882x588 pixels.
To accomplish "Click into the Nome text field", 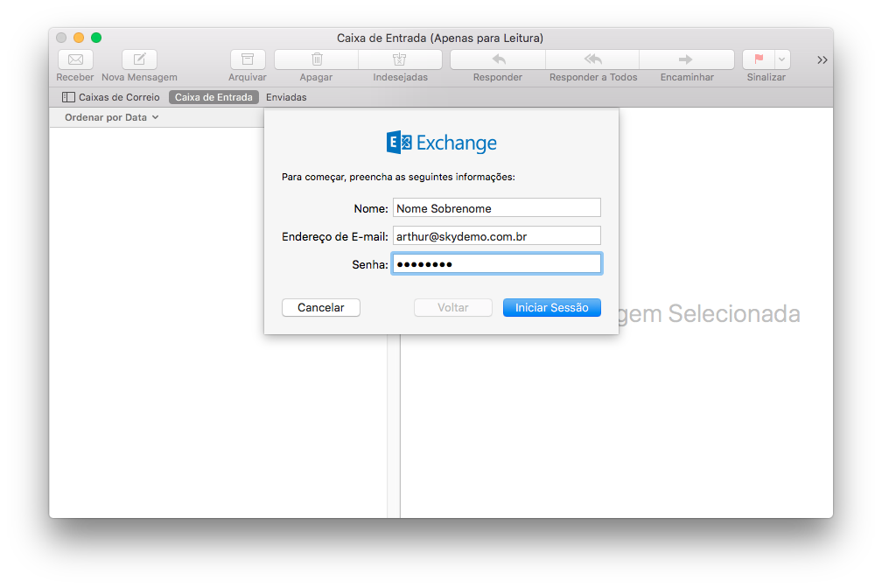I will point(496,208).
